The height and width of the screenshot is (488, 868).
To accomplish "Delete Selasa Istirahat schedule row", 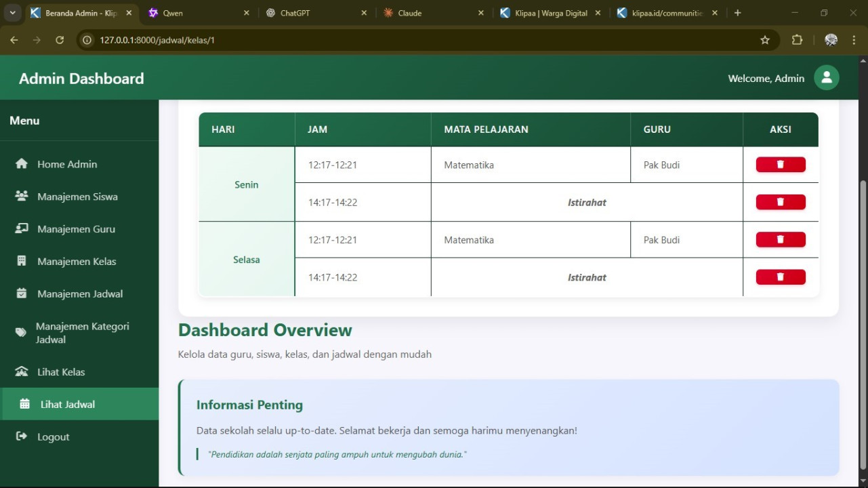I will point(780,277).
